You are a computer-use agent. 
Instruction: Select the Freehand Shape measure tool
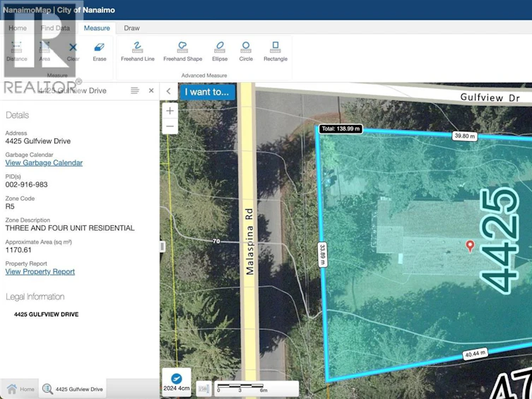click(x=182, y=52)
